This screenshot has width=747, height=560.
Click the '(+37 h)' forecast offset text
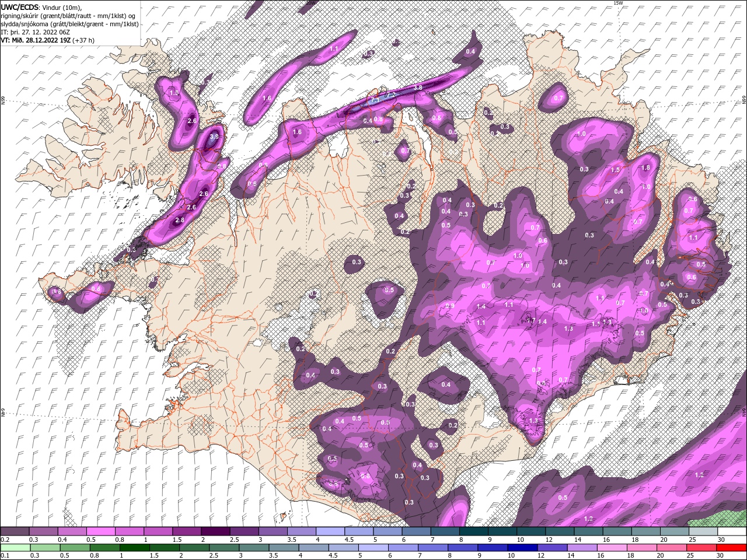coord(83,40)
